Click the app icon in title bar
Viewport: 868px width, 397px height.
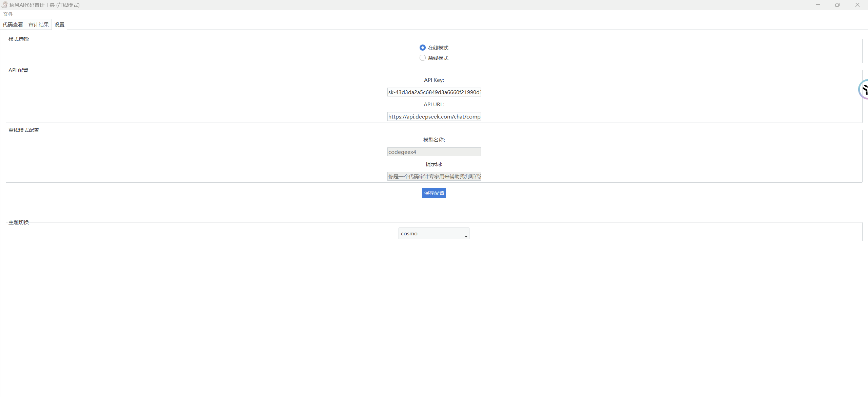pos(4,5)
